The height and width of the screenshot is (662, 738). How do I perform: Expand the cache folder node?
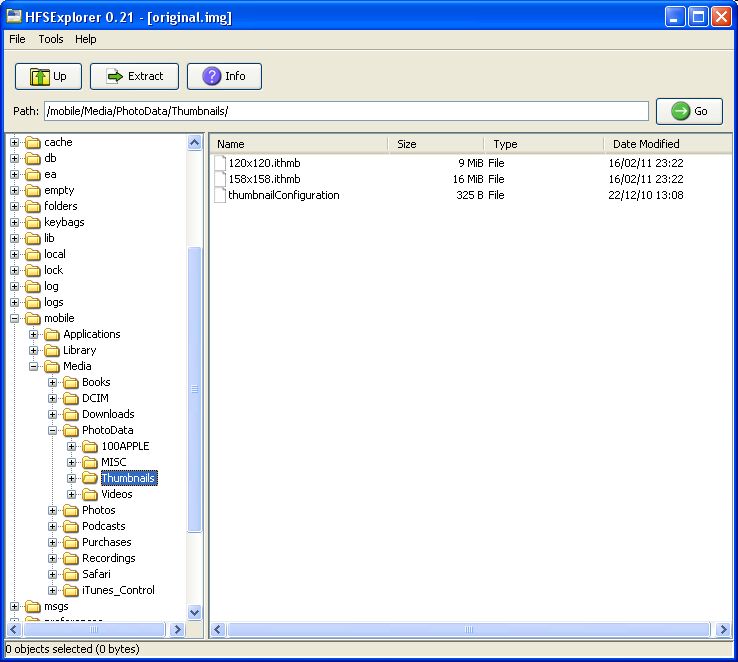pos(15,143)
